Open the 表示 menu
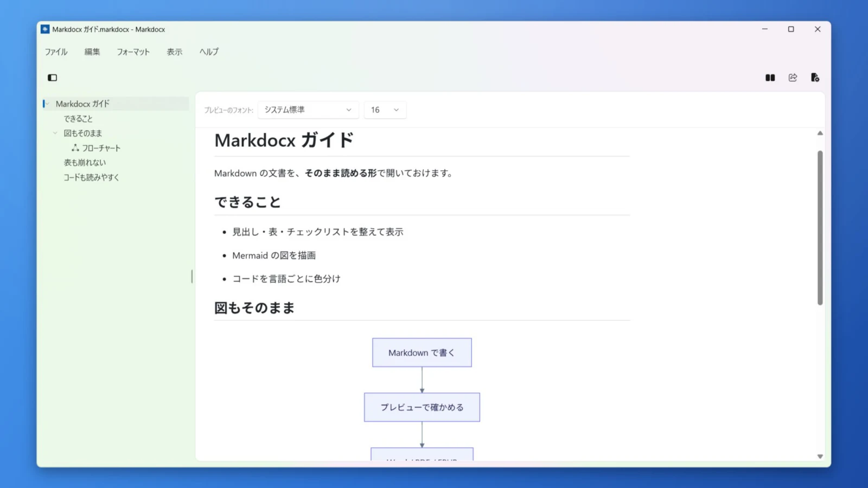The image size is (868, 488). (174, 52)
